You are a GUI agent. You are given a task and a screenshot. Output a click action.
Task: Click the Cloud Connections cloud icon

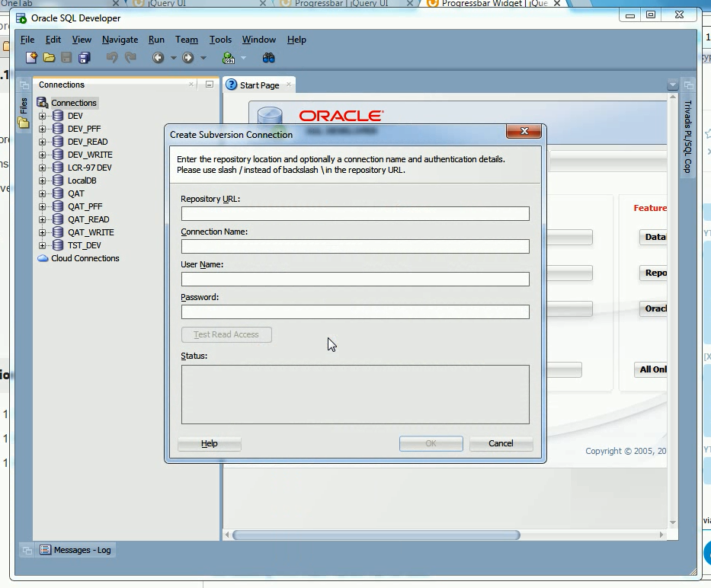click(x=43, y=258)
